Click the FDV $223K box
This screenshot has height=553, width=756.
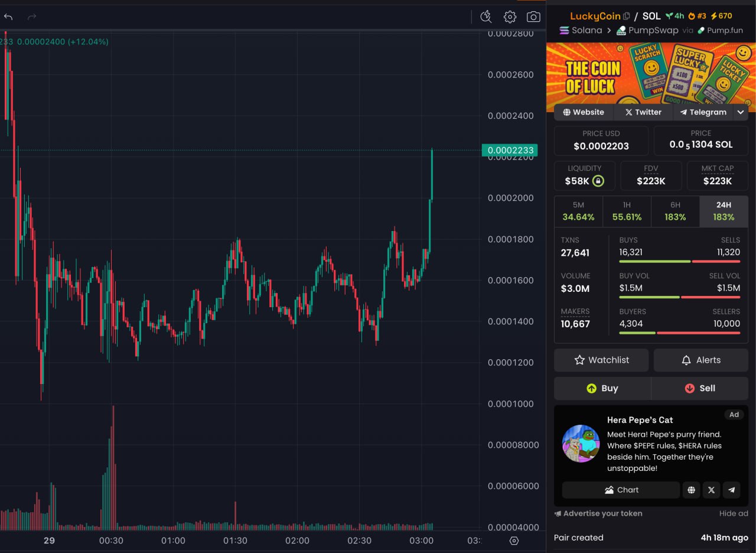[651, 175]
